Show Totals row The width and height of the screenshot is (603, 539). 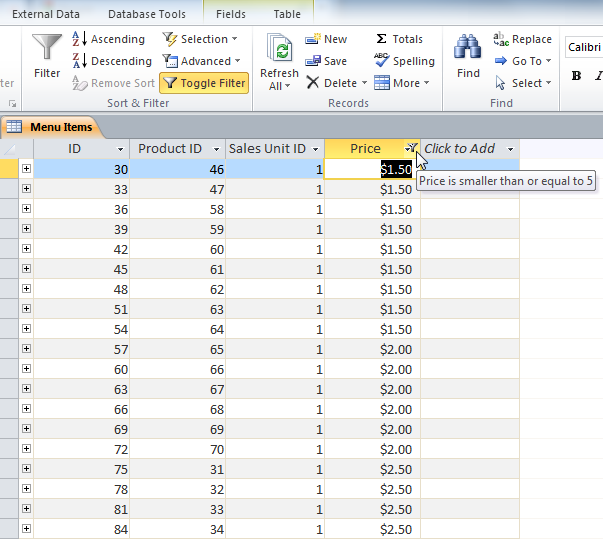pyautogui.click(x=399, y=39)
